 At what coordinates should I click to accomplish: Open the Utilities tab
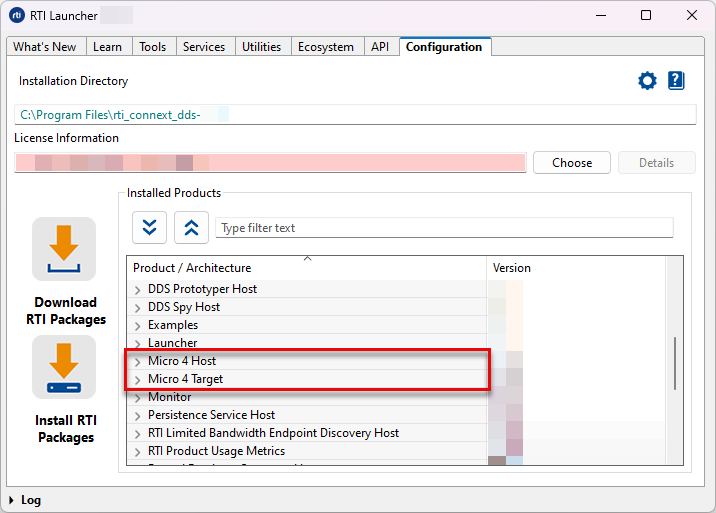click(261, 47)
